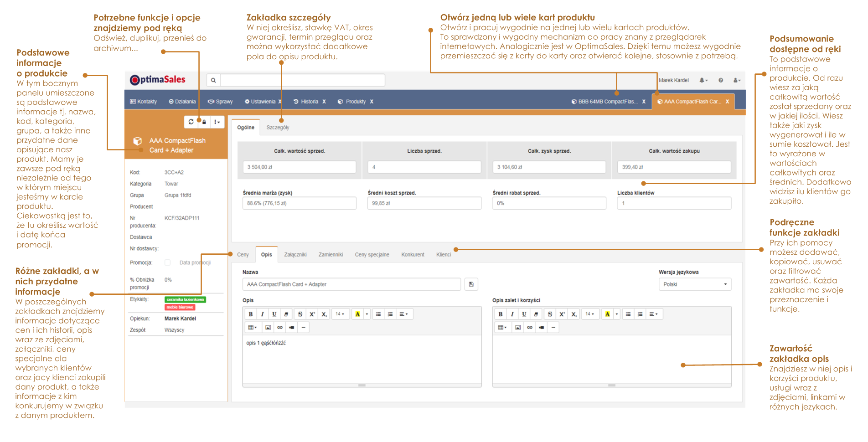Open the Wersja językowa dropdown showing Polski
The image size is (868, 442).
pyautogui.click(x=695, y=284)
